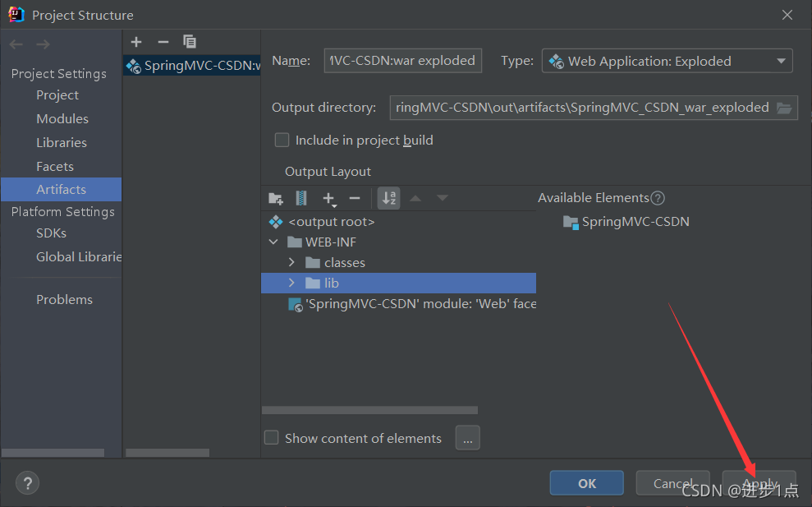Click the OK button
The width and height of the screenshot is (812, 507).
[x=587, y=483]
